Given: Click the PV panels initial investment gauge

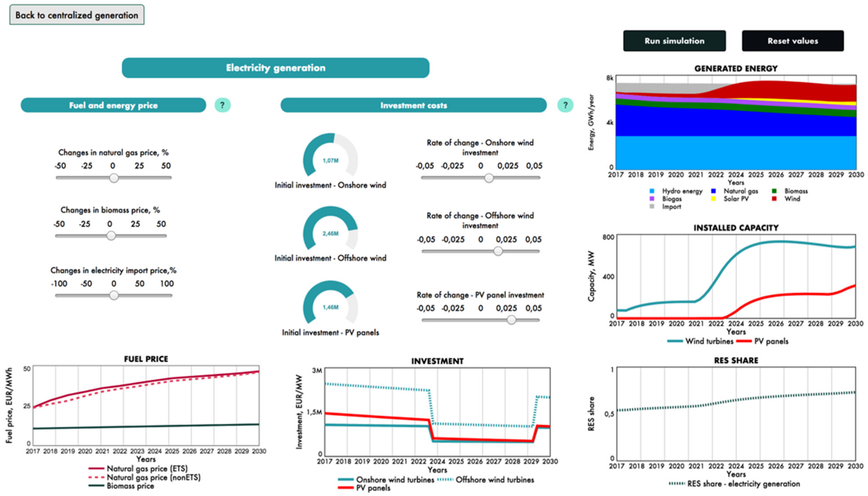Looking at the screenshot, I should 330,306.
